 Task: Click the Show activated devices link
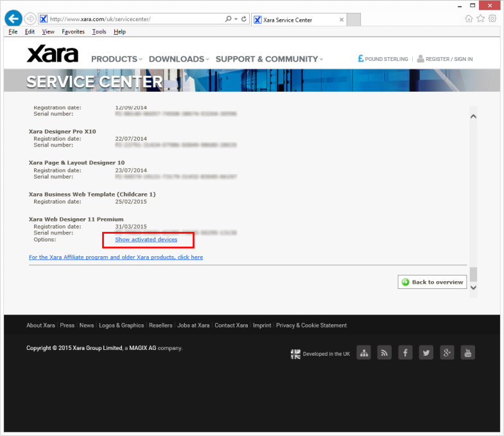pos(146,240)
